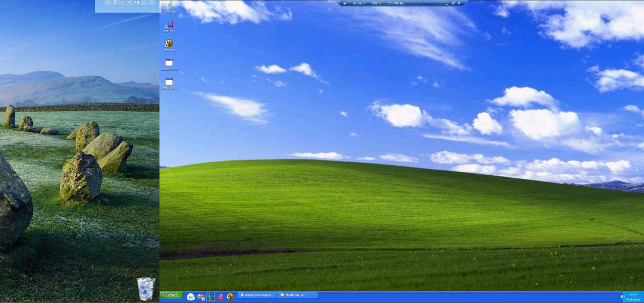Switch to Acronis True Image taskbar window
644x303 pixels.
(x=257, y=295)
